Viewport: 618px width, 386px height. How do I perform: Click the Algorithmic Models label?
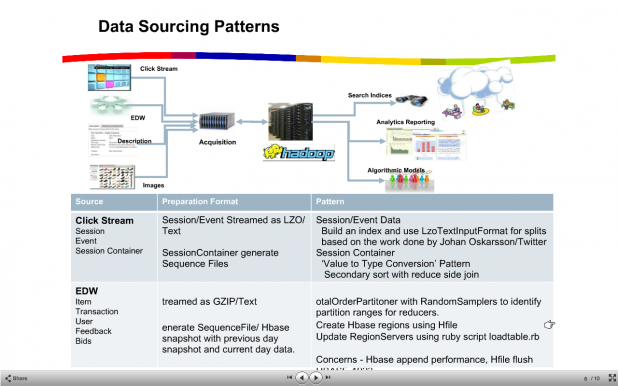tap(396, 170)
